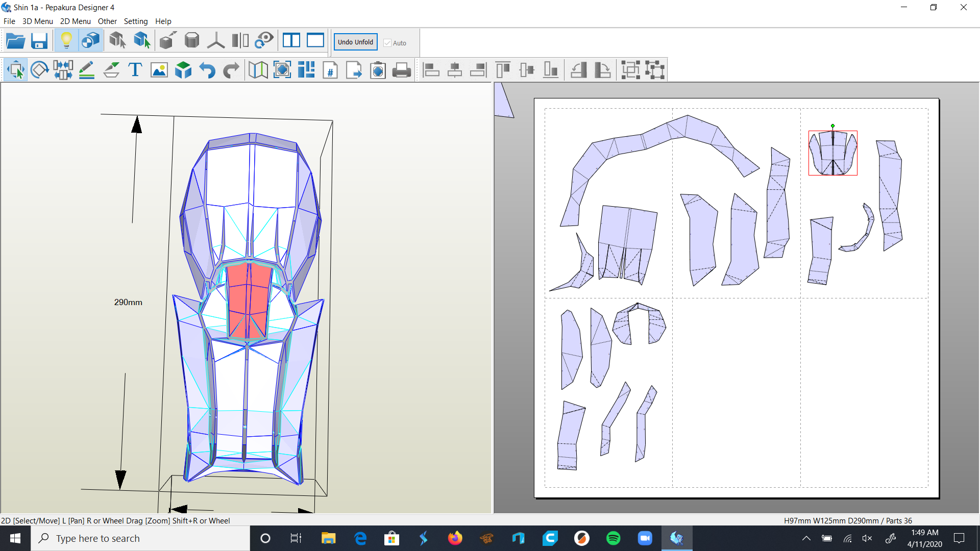Click the red-outlined selected part in the 2D view

(832, 153)
